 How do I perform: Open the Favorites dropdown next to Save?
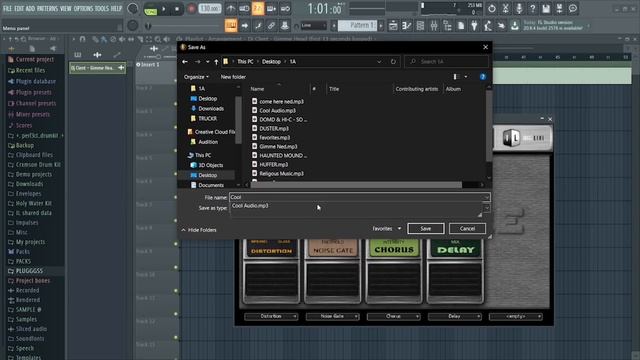[x=387, y=229]
